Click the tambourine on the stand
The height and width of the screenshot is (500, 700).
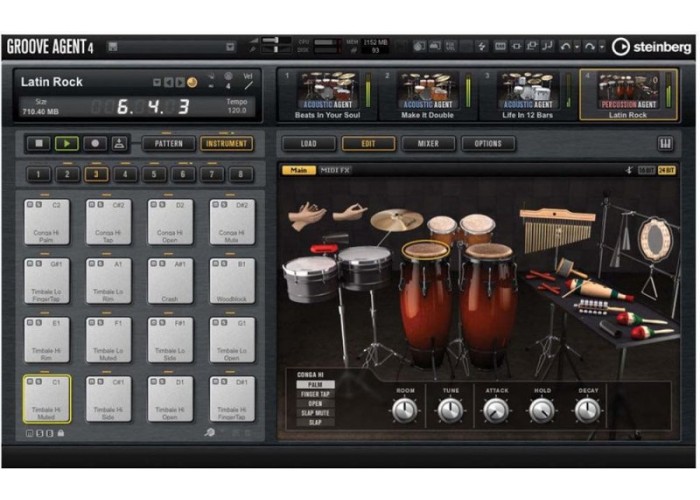click(654, 239)
